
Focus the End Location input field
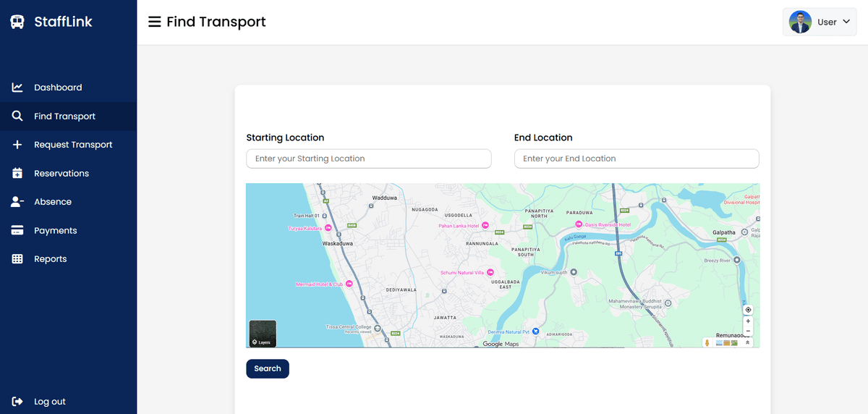[637, 159]
